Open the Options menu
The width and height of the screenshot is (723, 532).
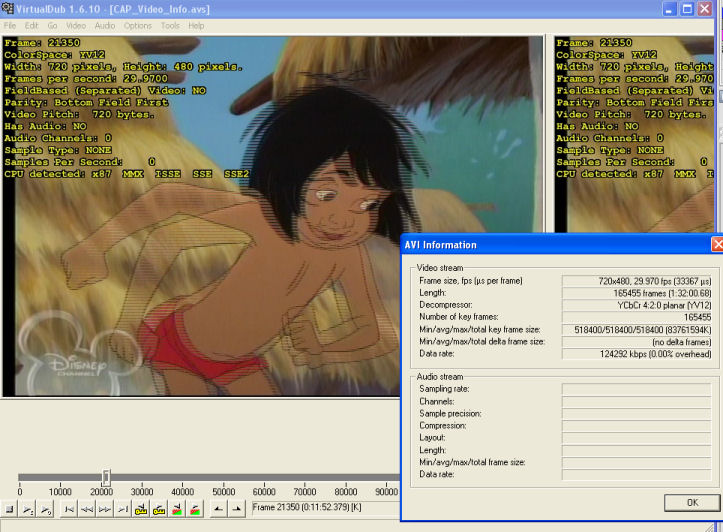[137, 26]
